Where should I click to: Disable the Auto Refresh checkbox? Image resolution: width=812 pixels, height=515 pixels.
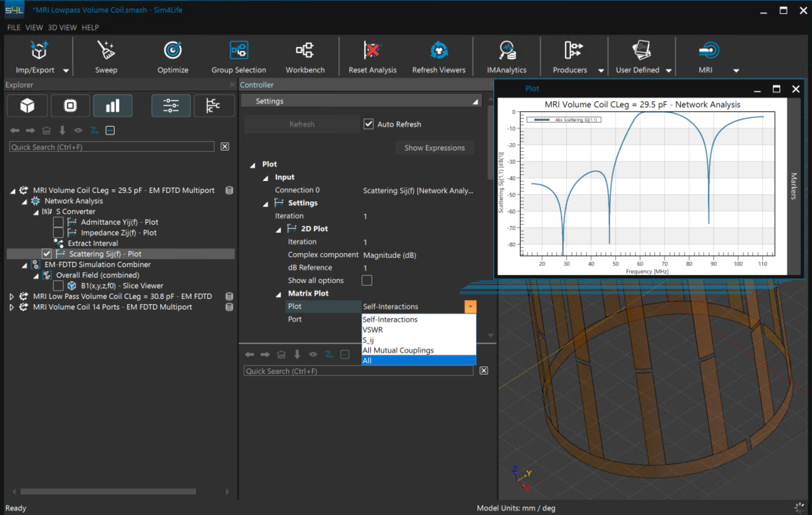click(x=368, y=124)
